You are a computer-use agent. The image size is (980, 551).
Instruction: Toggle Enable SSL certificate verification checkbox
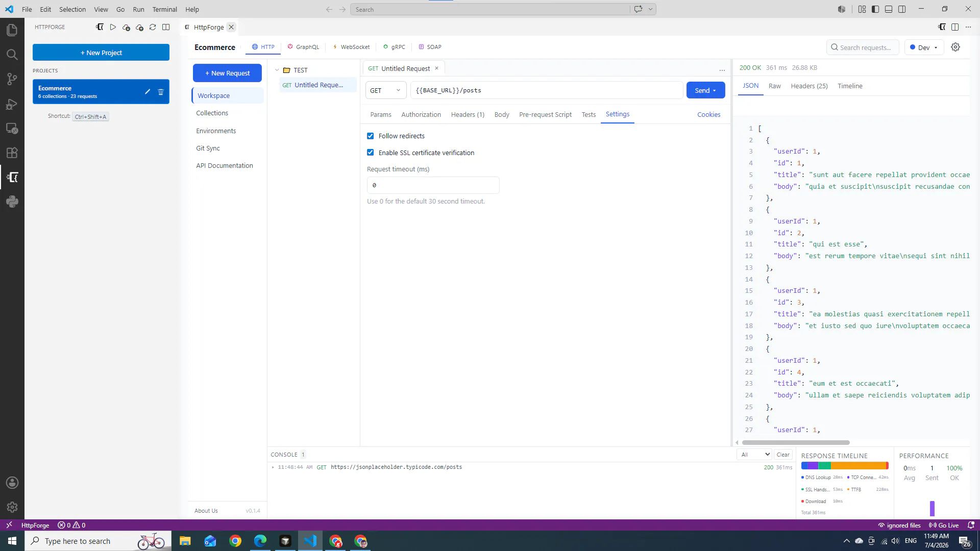tap(371, 153)
